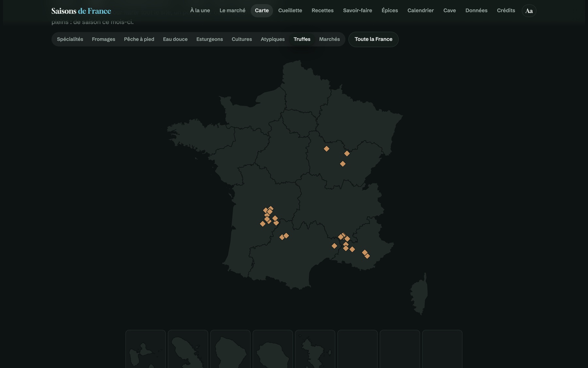Screen dimensions: 588x368
Task: Select the easternmost diamond marker in Burgundy
Action: 347,153
